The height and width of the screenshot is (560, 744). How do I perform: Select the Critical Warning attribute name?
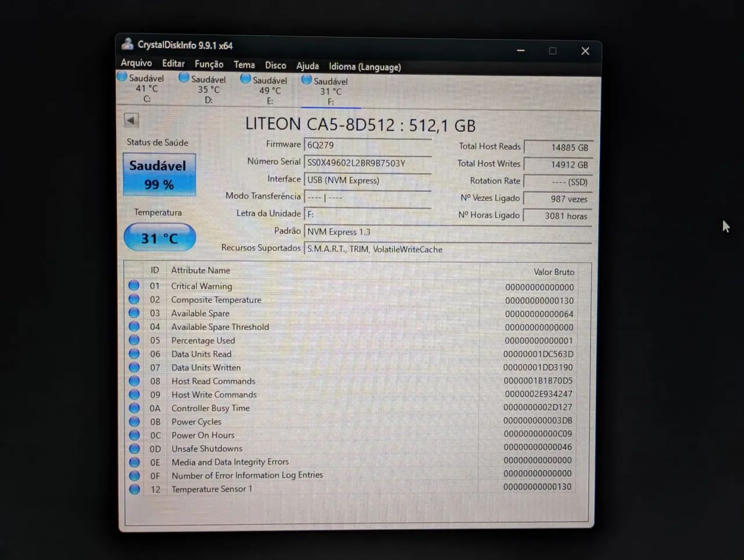click(201, 286)
